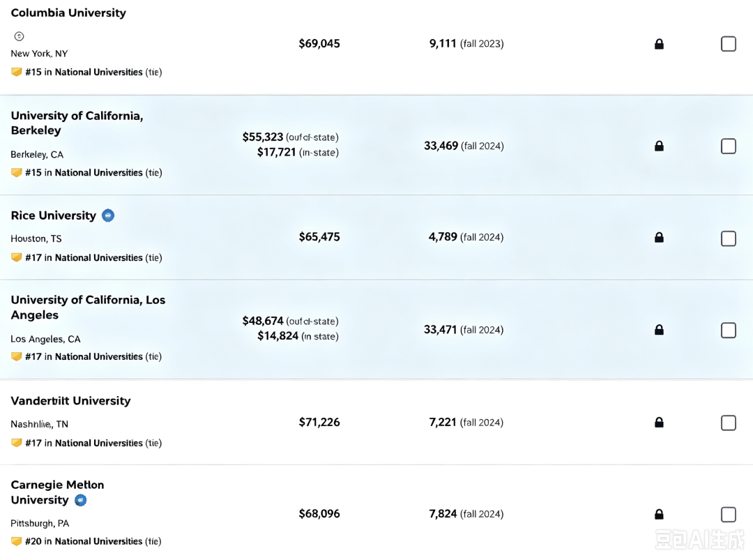The width and height of the screenshot is (753, 560).
Task: Click the lock icon in Vanderbilt University row
Action: (659, 422)
